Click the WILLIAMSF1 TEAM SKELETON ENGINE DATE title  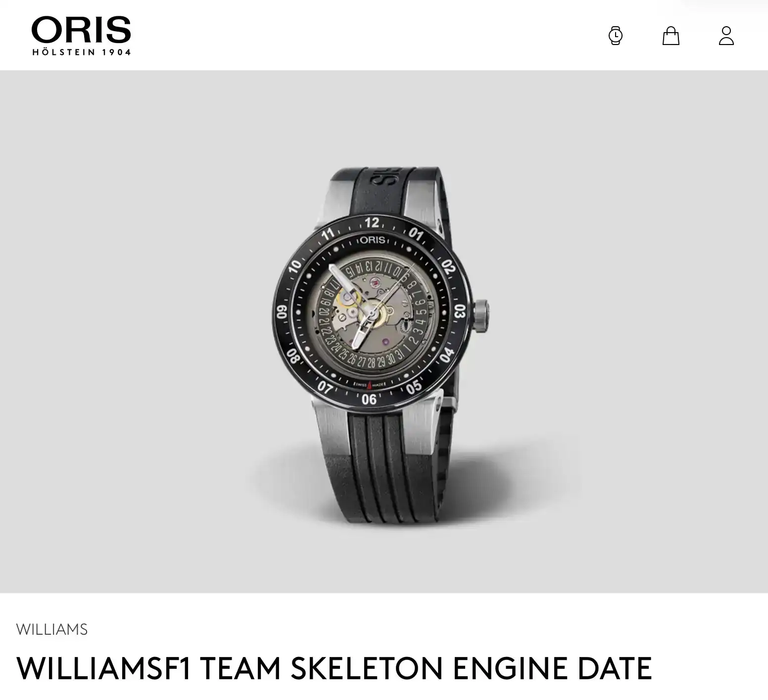(334, 668)
